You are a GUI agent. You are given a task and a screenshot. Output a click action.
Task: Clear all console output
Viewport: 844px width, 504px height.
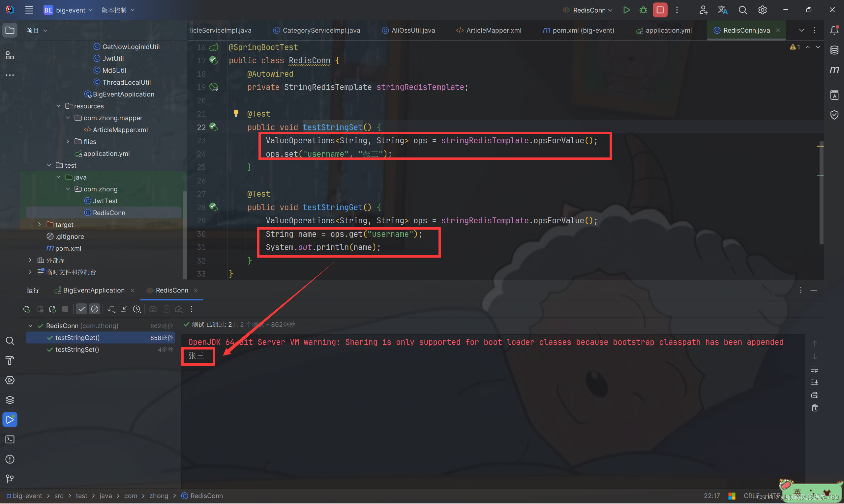click(814, 408)
